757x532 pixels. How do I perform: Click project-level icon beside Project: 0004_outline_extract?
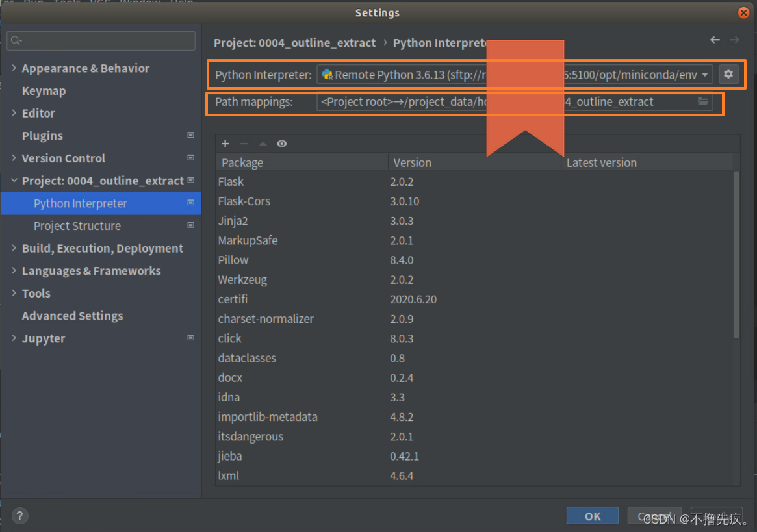click(190, 180)
